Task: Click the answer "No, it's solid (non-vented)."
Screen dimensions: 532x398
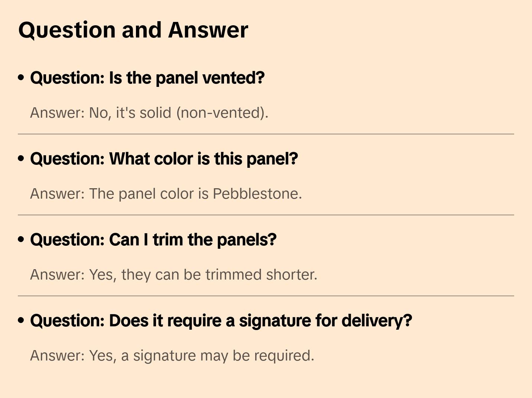Action: click(x=149, y=113)
